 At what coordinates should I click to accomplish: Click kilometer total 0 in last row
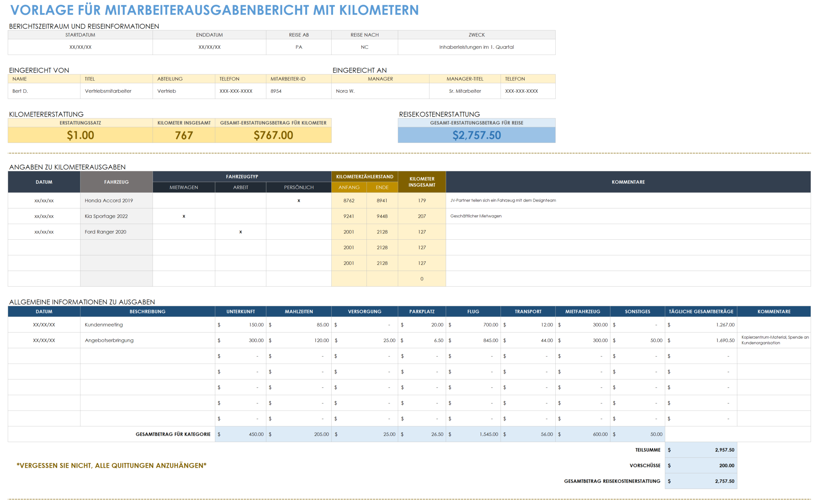point(422,279)
